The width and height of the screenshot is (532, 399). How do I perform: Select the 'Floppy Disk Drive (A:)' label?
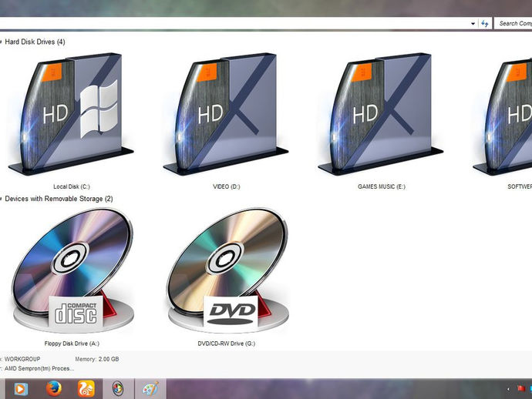[72, 344]
